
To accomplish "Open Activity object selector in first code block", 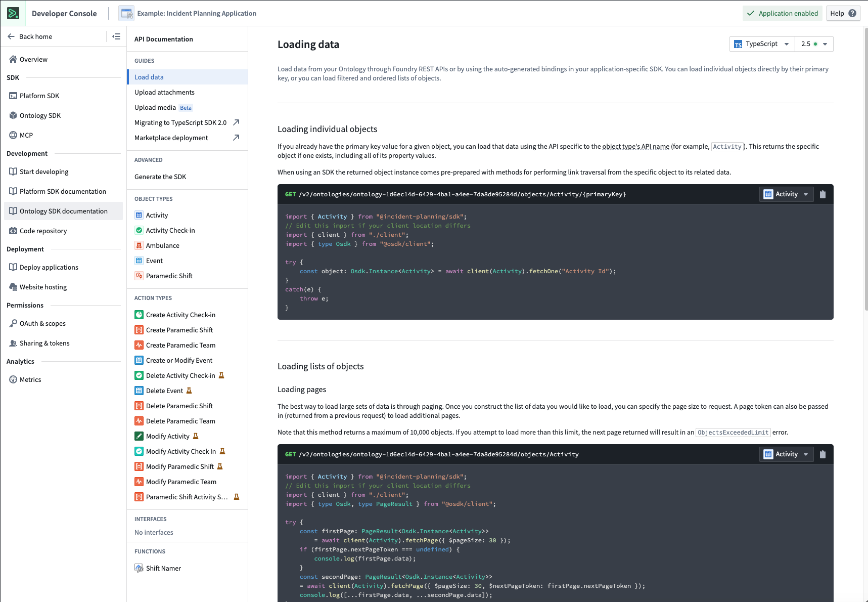I will [x=786, y=194].
